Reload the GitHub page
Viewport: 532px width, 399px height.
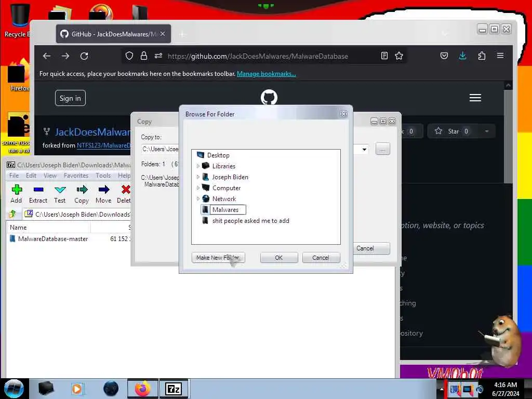tap(84, 56)
